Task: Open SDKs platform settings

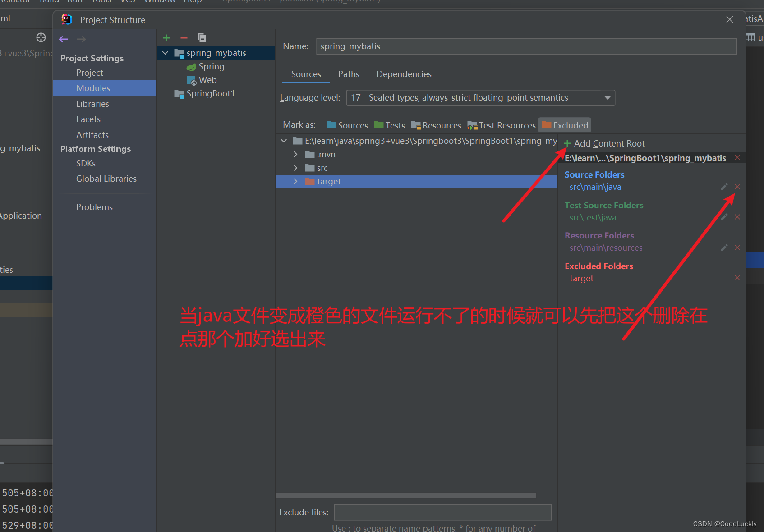Action: pyautogui.click(x=86, y=163)
